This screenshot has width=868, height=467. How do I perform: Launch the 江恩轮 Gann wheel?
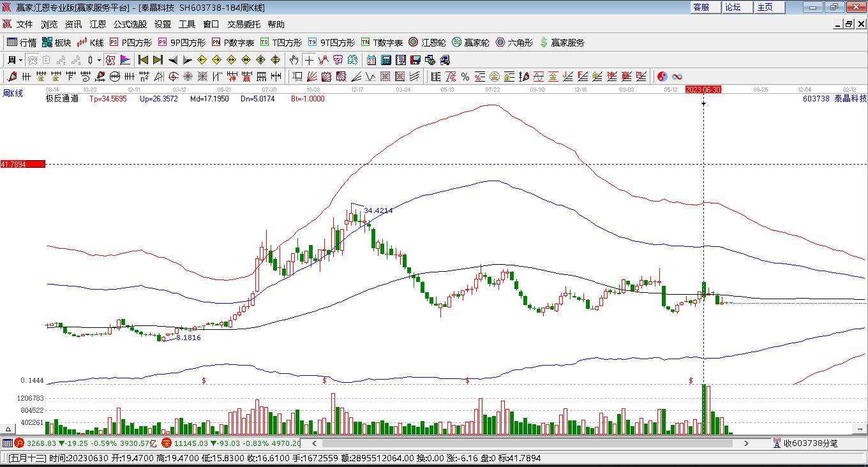427,43
